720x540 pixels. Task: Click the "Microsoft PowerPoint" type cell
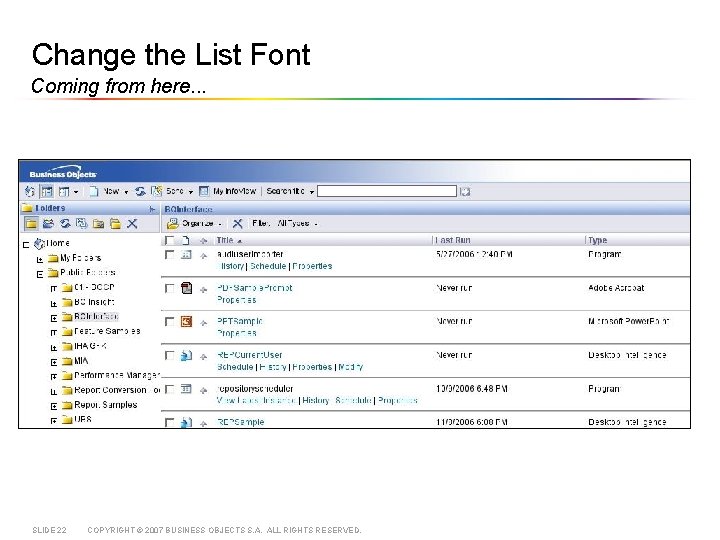pos(629,321)
